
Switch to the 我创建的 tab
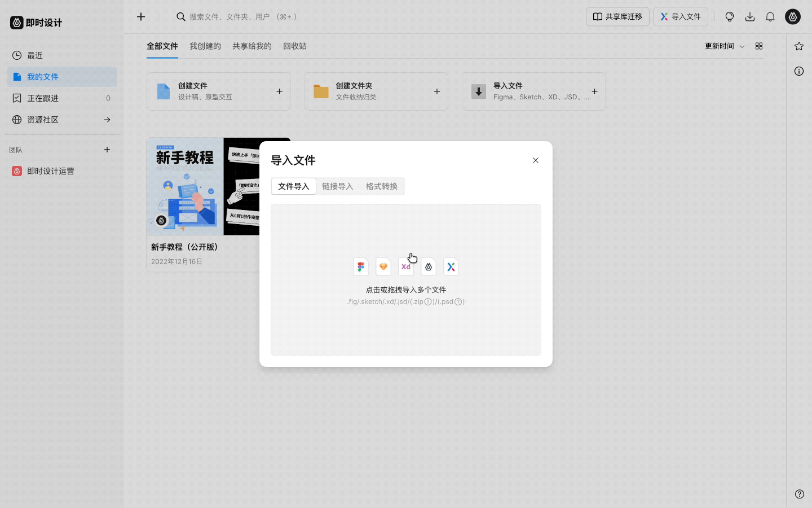tap(205, 46)
